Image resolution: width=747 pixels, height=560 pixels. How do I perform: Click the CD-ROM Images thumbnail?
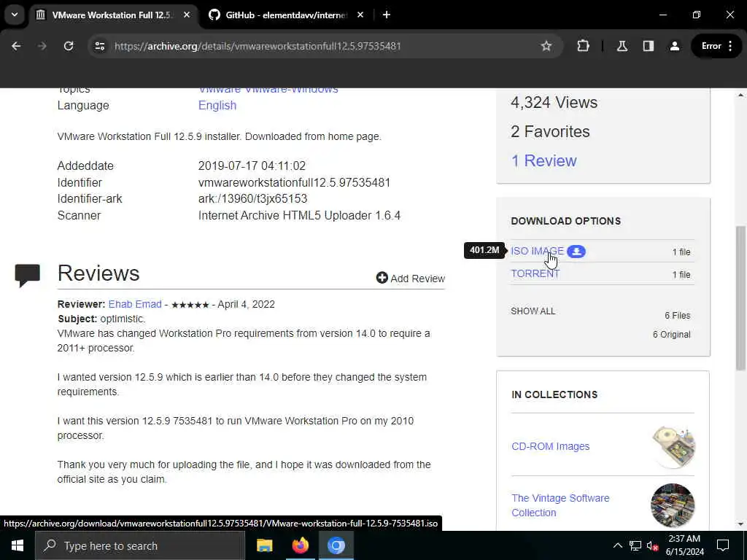pos(673,447)
